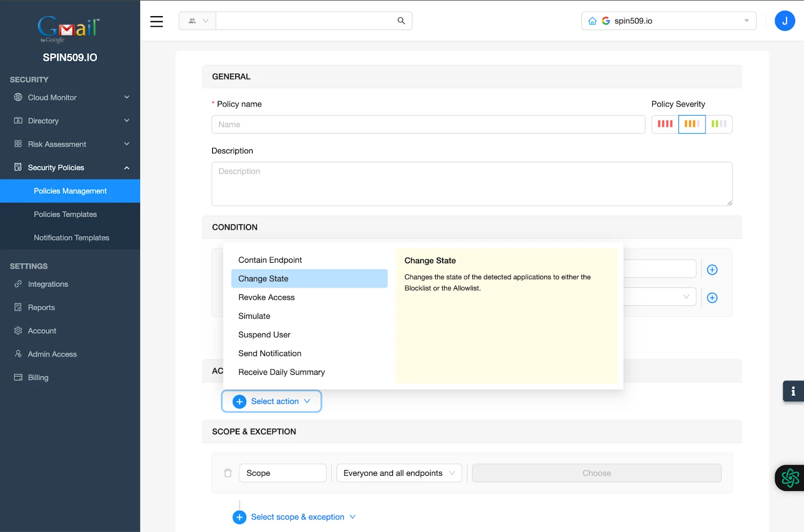The width and height of the screenshot is (804, 532).
Task: Select Change State from the action menu
Action: click(x=263, y=278)
